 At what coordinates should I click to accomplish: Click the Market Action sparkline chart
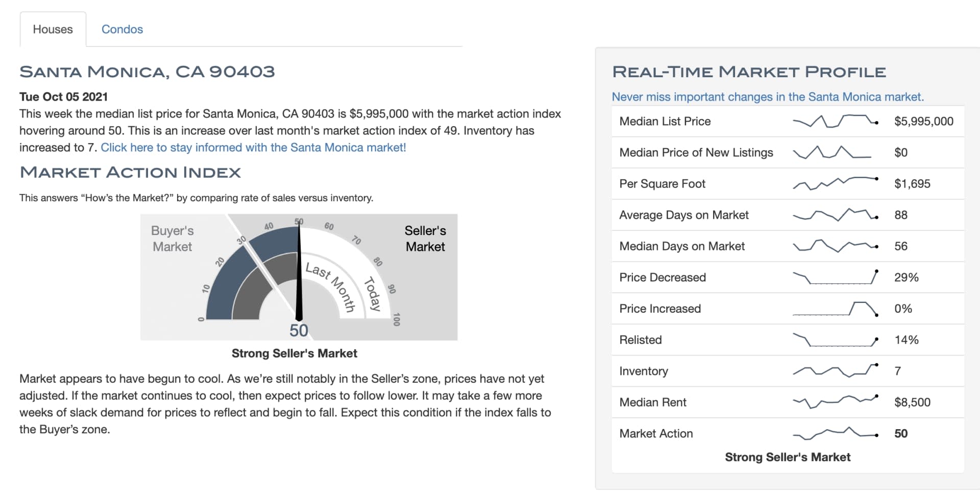tap(835, 433)
